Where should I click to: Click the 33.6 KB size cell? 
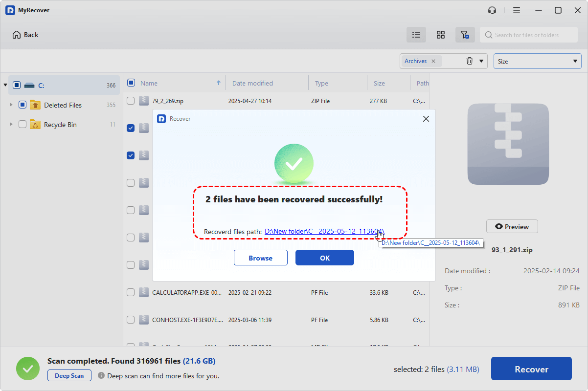[380, 293]
